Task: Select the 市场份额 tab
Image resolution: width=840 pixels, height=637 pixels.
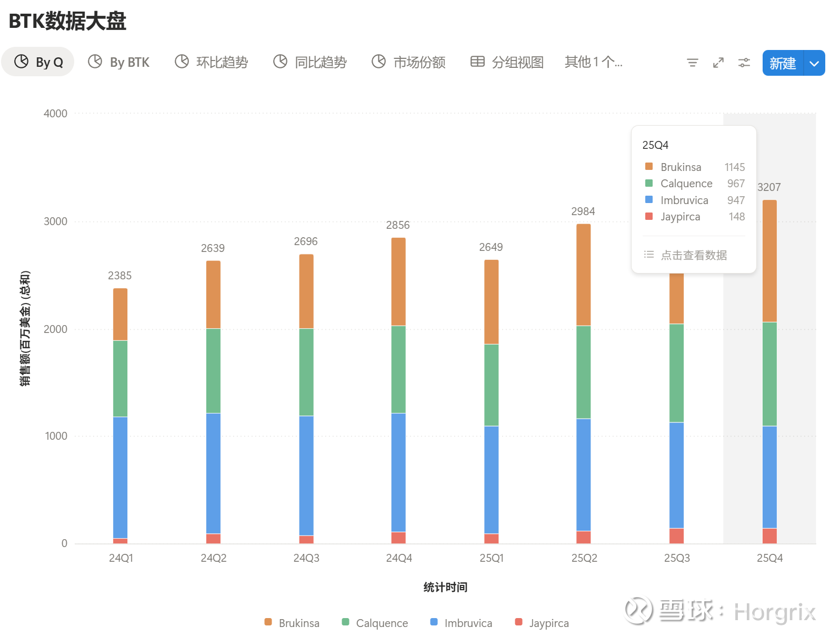Action: coord(408,62)
